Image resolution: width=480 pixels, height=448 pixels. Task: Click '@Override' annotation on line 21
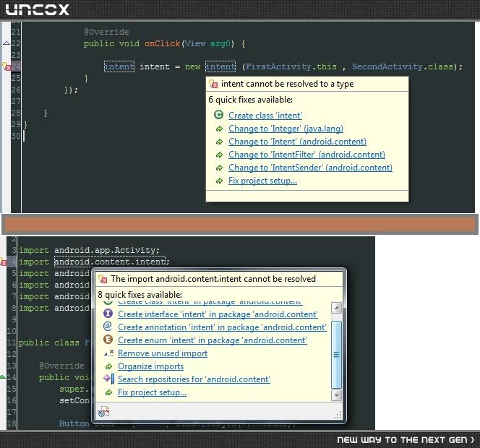[x=106, y=32]
